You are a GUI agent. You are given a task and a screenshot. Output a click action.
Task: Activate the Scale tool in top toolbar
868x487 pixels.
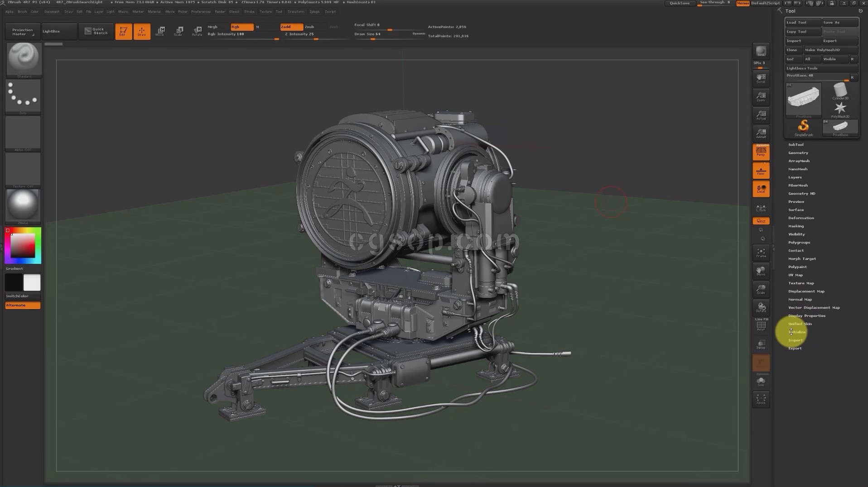pos(178,31)
